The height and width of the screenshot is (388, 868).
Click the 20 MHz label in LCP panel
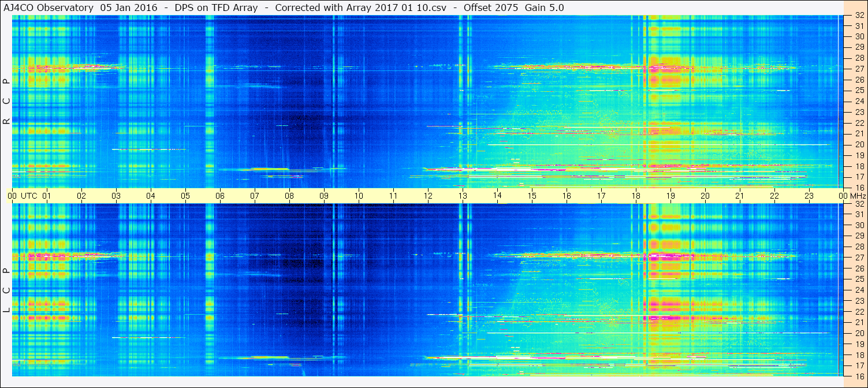point(859,333)
